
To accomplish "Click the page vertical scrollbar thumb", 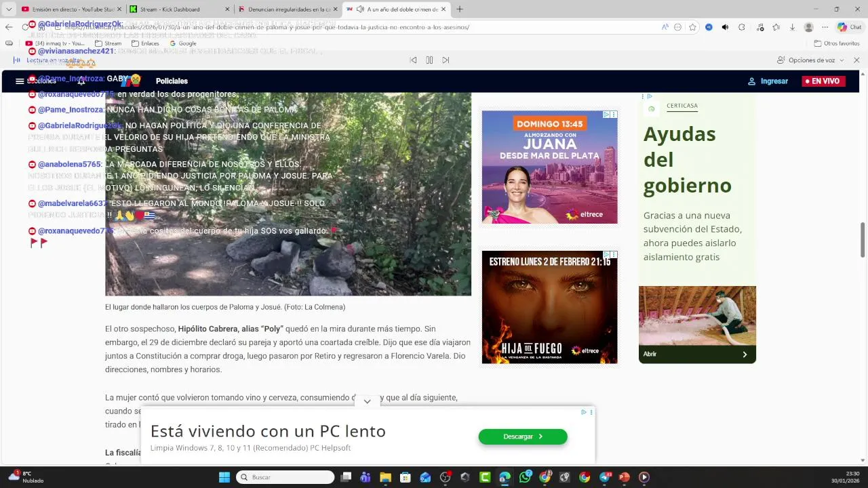I will point(863,239).
